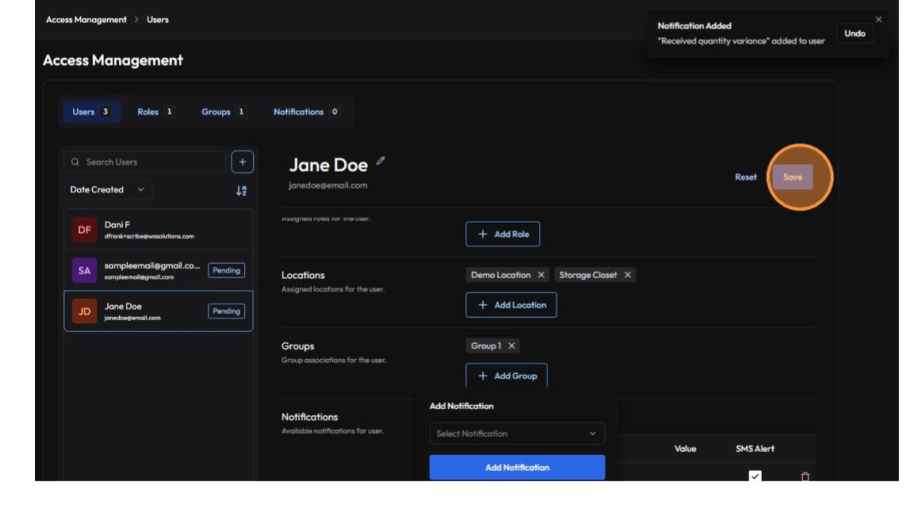Edit Jane Doe's name with pencil icon

(381, 160)
